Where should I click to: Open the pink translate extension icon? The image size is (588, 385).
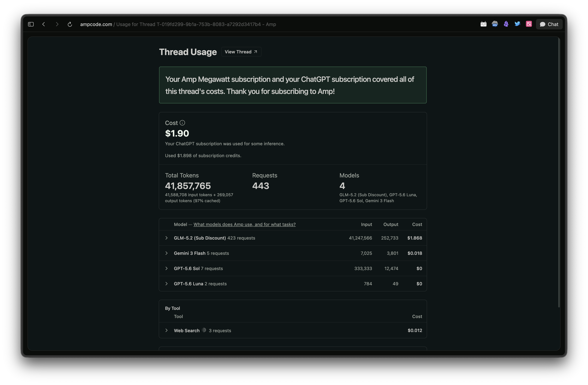(x=529, y=24)
